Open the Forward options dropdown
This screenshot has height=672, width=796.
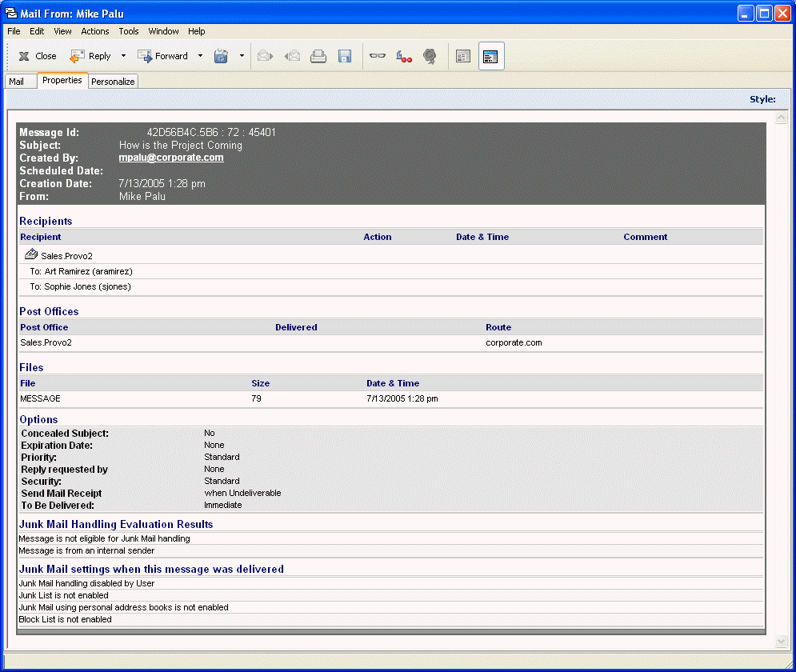[200, 56]
